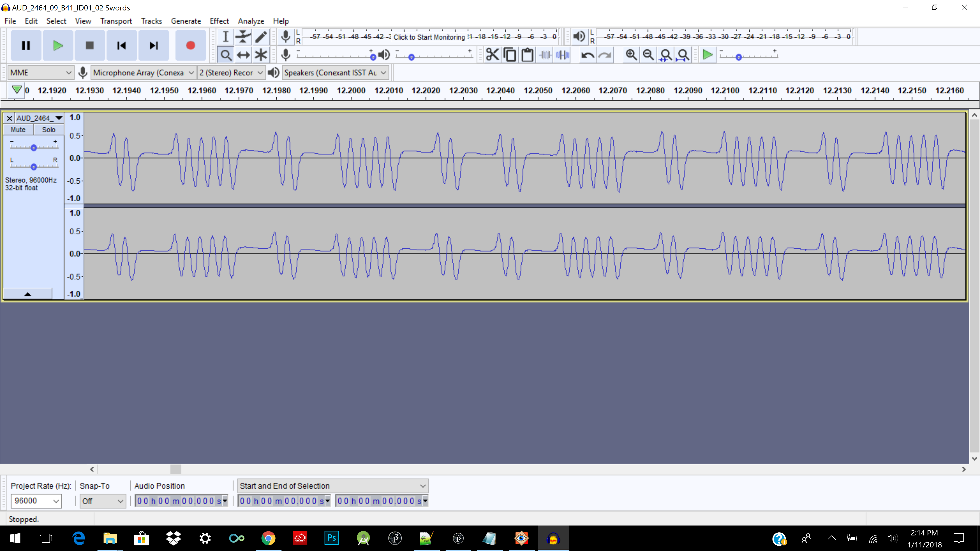The image size is (980, 551).
Task: Select the Multi-tool asterisk icon
Action: [261, 55]
